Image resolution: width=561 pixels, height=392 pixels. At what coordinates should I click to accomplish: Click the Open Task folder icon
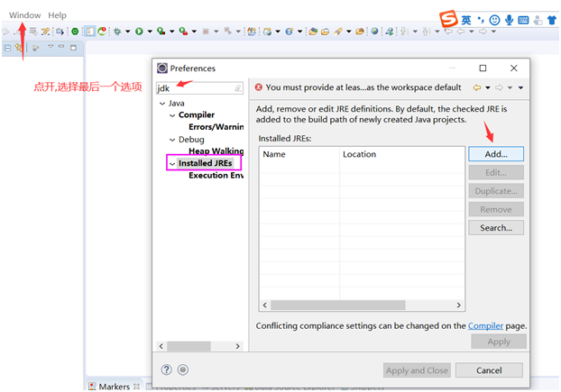[x=325, y=32]
